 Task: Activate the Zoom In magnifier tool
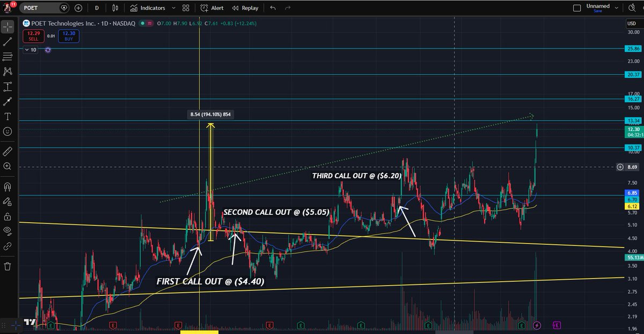pyautogui.click(x=7, y=166)
